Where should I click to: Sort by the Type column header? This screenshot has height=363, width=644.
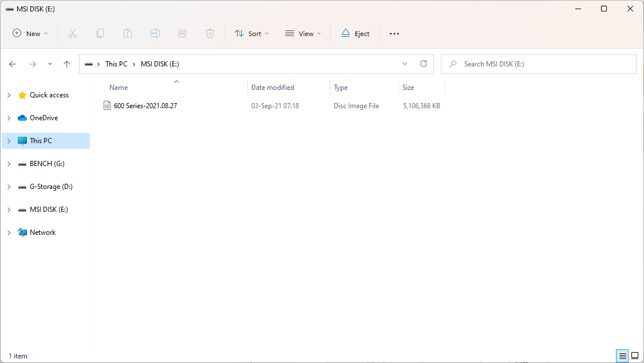coord(341,88)
